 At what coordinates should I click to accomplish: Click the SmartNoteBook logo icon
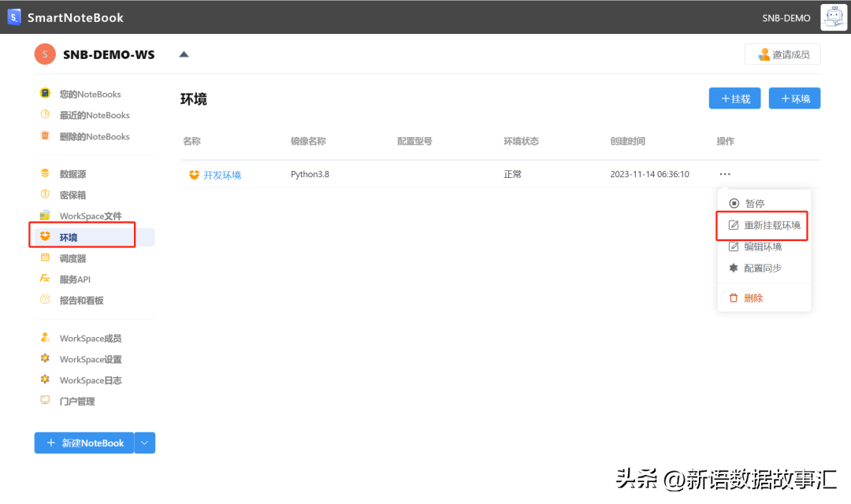(x=14, y=17)
